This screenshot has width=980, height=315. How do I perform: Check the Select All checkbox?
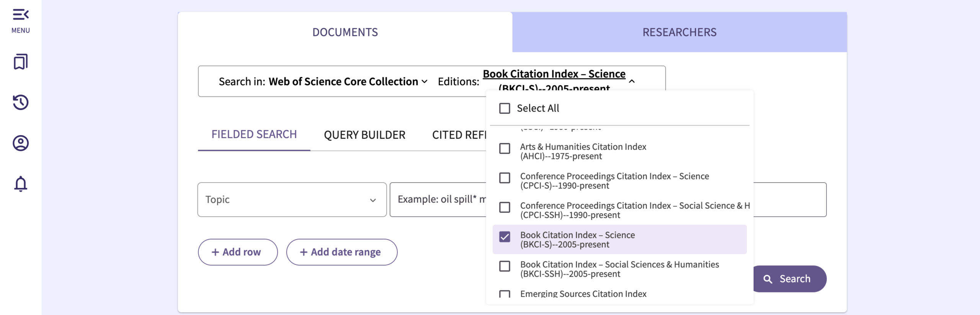pos(505,108)
